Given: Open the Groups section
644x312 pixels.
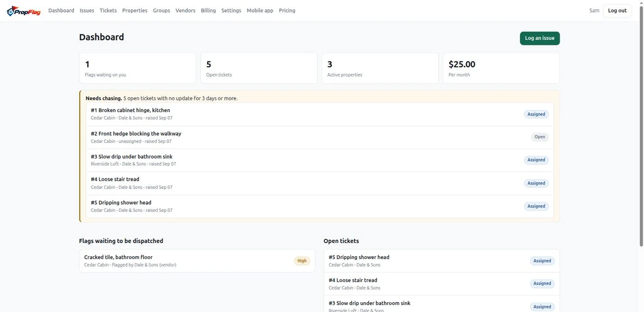Looking at the screenshot, I should click(x=162, y=11).
